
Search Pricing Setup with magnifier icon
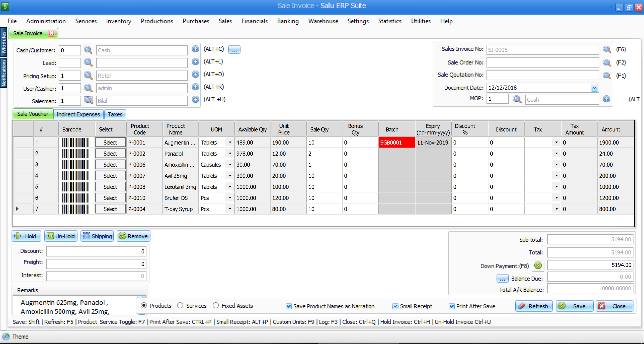click(x=88, y=75)
